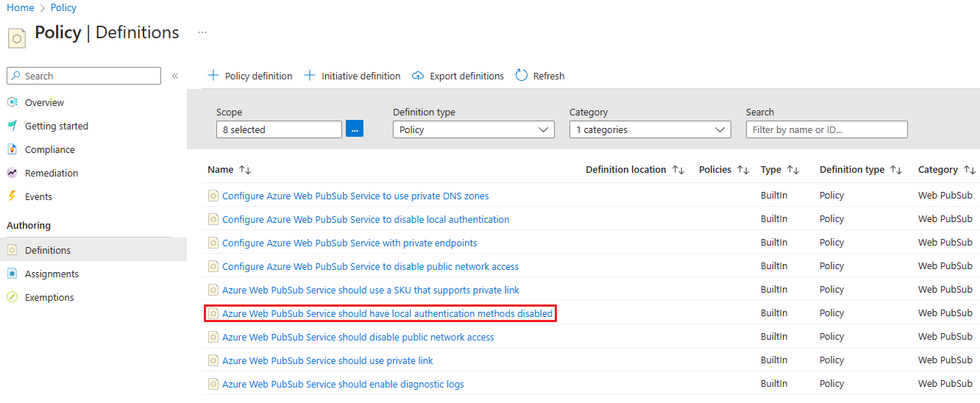
Task: Open 'Configure Azure Web PubSub Service to use private DNS zones'
Action: pos(355,196)
